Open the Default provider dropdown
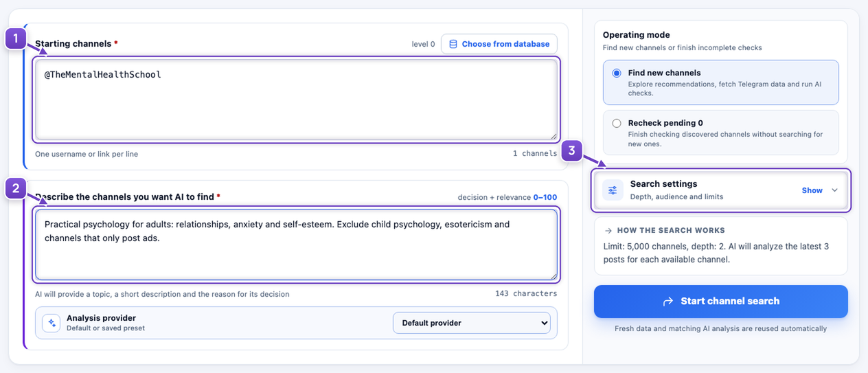The image size is (868, 373). [x=472, y=323]
